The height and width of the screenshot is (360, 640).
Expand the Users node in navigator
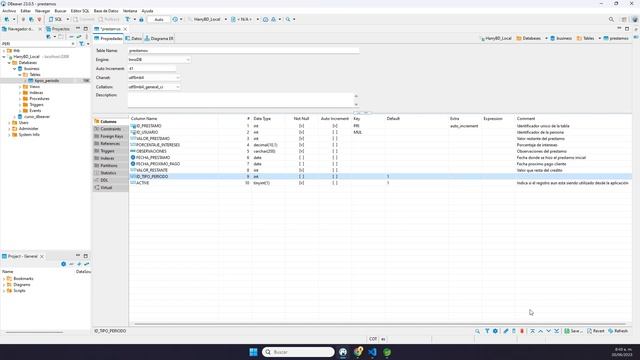click(9, 122)
